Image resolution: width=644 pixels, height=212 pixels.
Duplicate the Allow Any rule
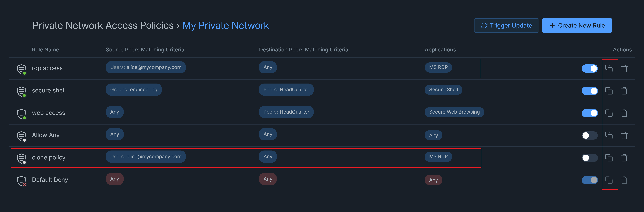(609, 135)
